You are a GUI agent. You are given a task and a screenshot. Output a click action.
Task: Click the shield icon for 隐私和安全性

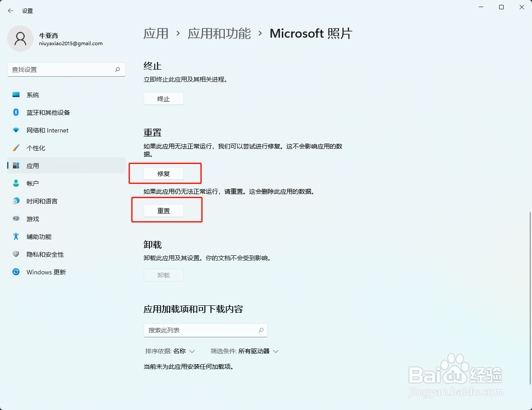(16, 254)
